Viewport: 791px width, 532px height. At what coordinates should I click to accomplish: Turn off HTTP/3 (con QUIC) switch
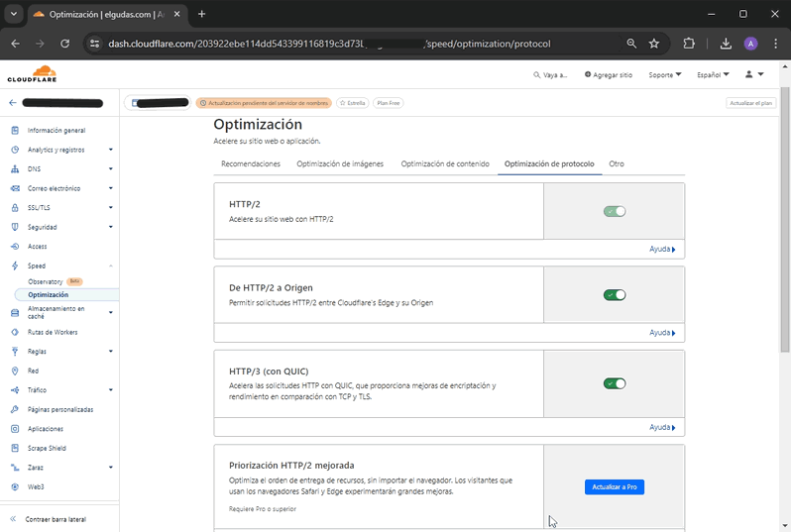click(615, 383)
